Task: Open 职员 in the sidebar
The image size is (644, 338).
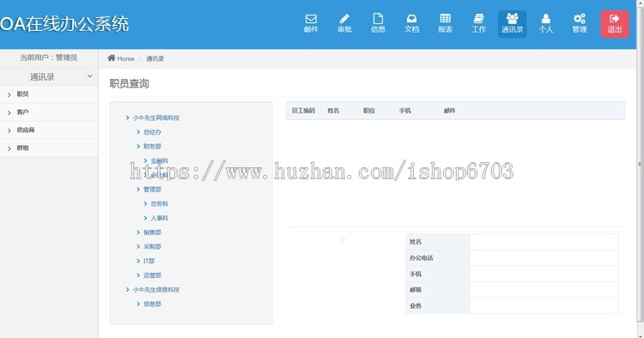Action: pyautogui.click(x=49, y=94)
